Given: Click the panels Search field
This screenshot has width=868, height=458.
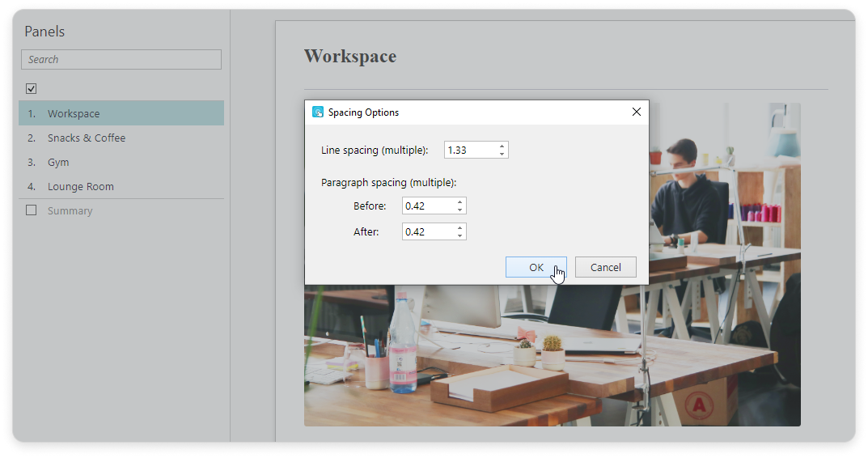Looking at the screenshot, I should (x=121, y=59).
